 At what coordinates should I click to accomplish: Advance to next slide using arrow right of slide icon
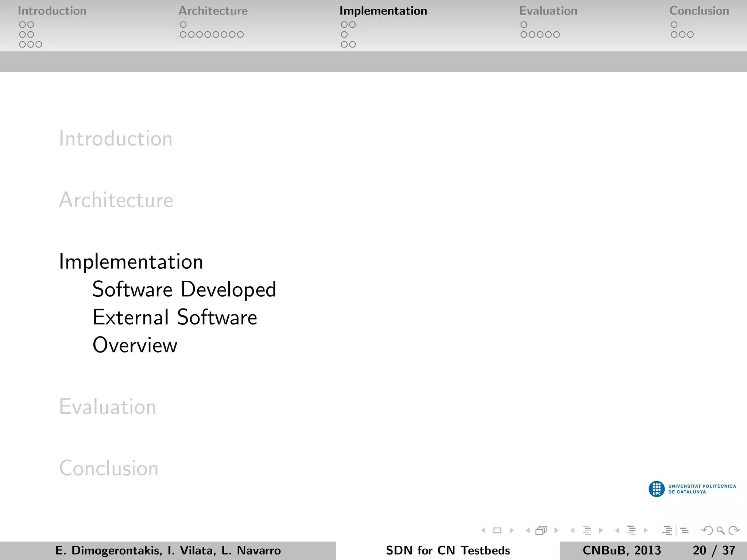(511, 530)
